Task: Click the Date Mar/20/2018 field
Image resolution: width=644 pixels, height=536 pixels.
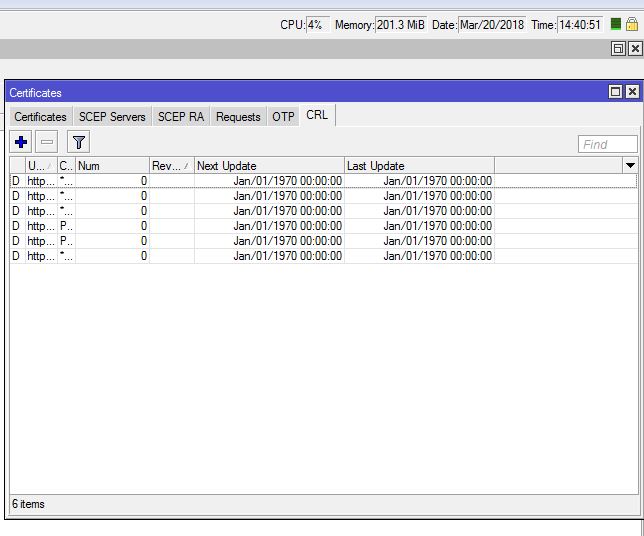Action: [x=492, y=25]
